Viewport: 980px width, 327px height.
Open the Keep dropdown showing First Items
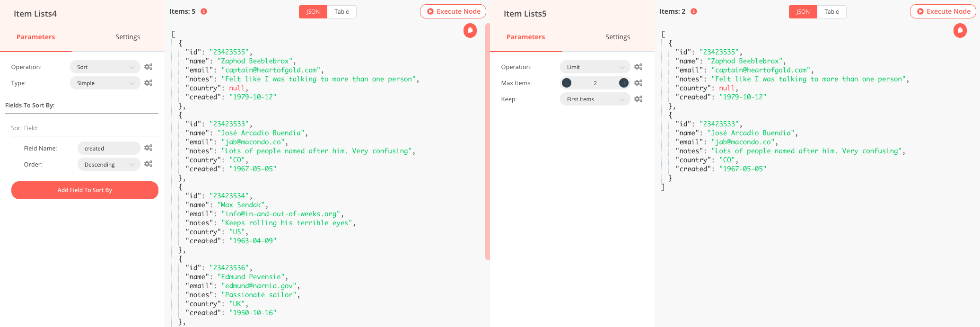(595, 99)
